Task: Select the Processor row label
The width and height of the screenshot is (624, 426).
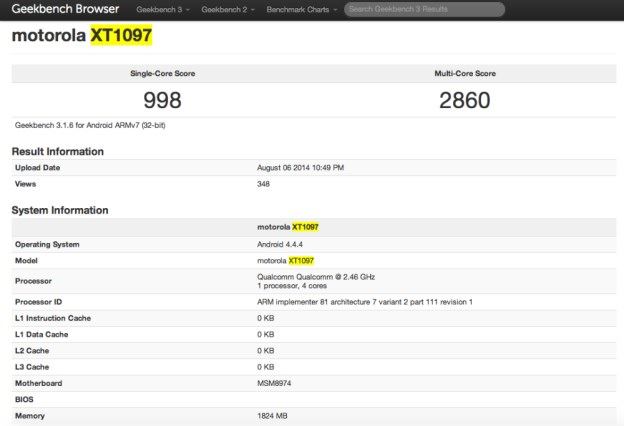Action: [33, 281]
